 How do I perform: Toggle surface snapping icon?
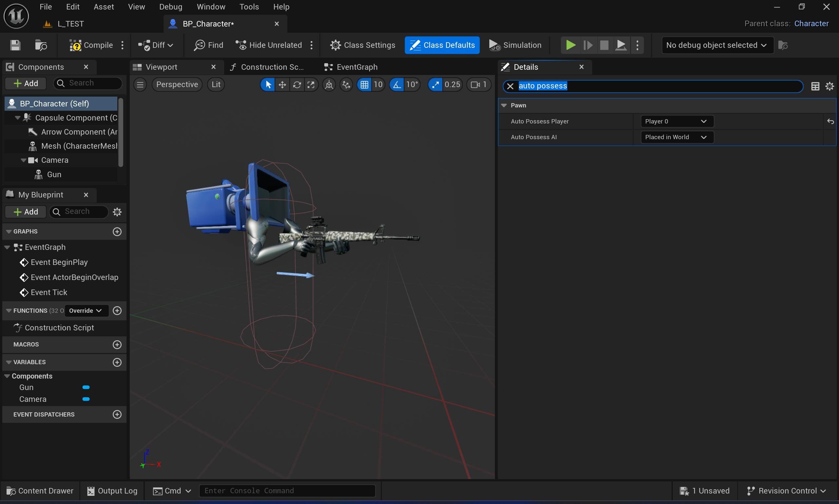tap(346, 84)
